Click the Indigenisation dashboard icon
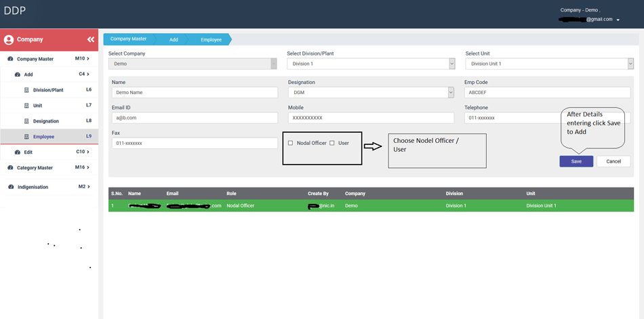 coord(11,187)
